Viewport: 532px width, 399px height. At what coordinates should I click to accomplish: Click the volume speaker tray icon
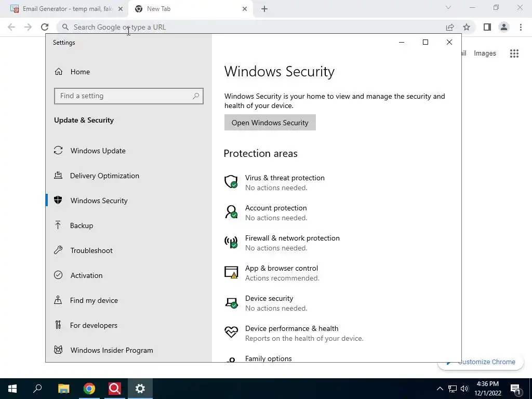coord(464,389)
